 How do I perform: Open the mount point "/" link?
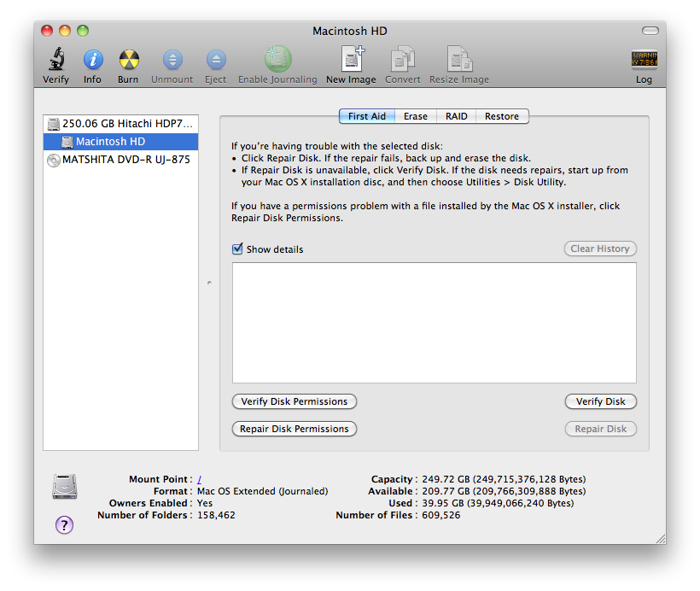[200, 479]
